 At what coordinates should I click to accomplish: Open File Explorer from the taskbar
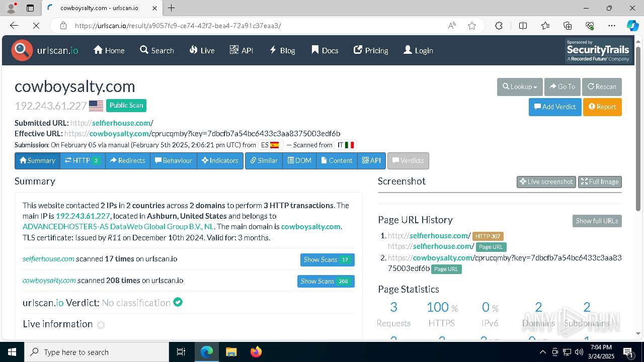click(x=231, y=352)
